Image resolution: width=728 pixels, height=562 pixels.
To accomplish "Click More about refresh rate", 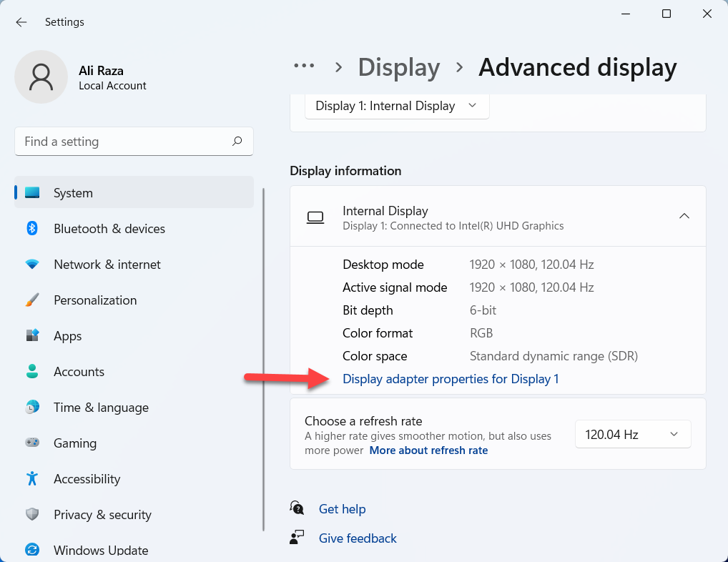I will click(x=428, y=450).
